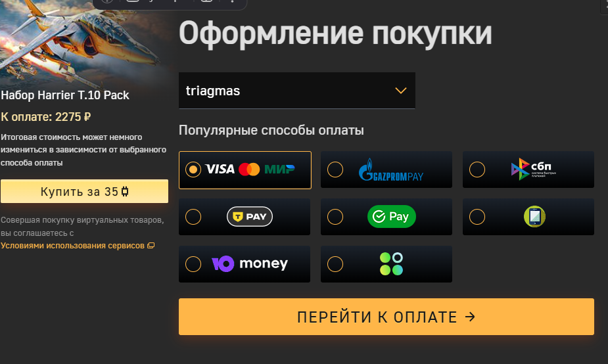The width and height of the screenshot is (608, 364).
Task: Pick the YooMoney logo
Action: click(x=250, y=263)
